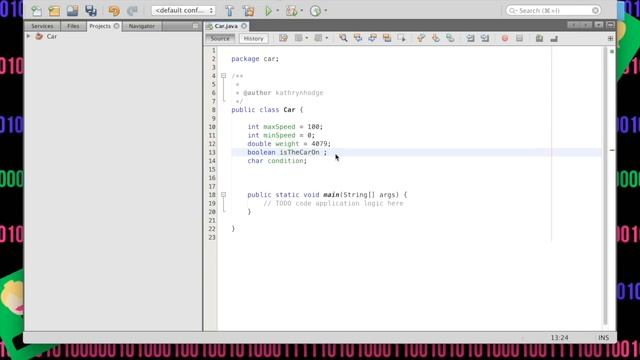Screen dimensions: 640x360
Task: Click the cursor position 13:24 in status bar
Action: click(559, 338)
